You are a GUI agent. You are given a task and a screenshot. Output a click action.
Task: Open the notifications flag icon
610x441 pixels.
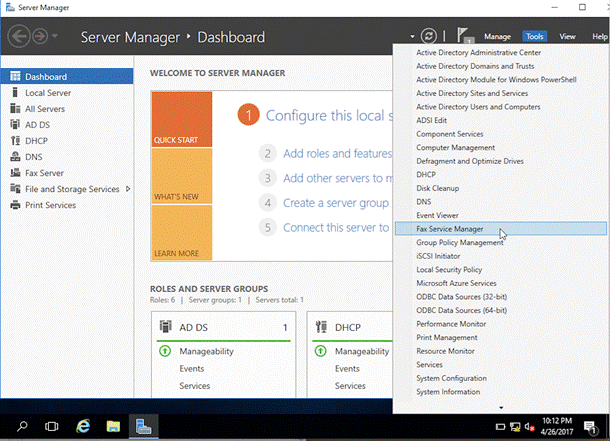pyautogui.click(x=463, y=36)
